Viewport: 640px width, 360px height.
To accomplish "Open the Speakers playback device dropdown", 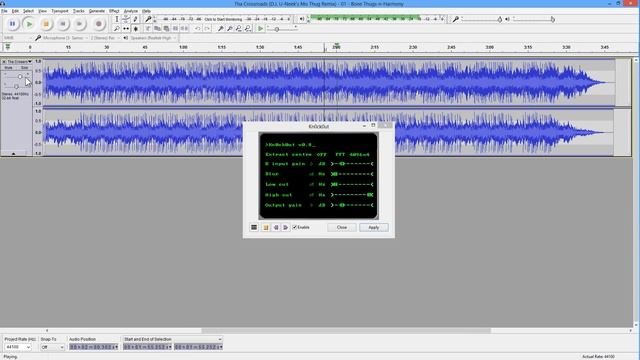I will [153, 38].
